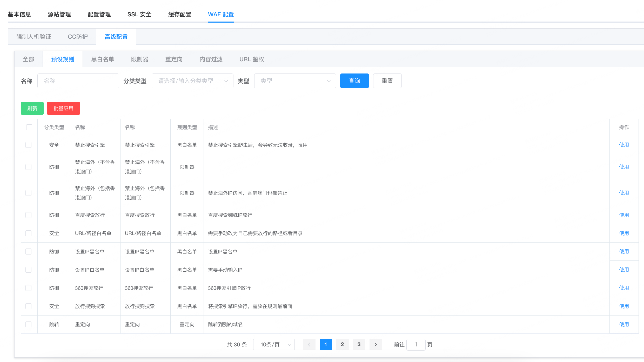The width and height of the screenshot is (644, 362).
Task: Click the previous page arrow
Action: [x=309, y=344]
